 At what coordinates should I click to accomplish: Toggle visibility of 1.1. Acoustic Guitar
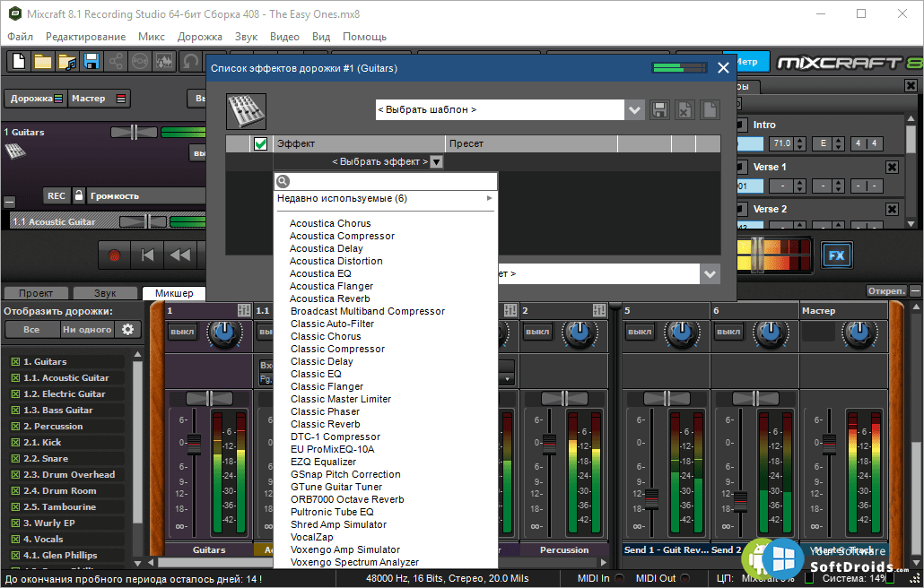pos(15,378)
